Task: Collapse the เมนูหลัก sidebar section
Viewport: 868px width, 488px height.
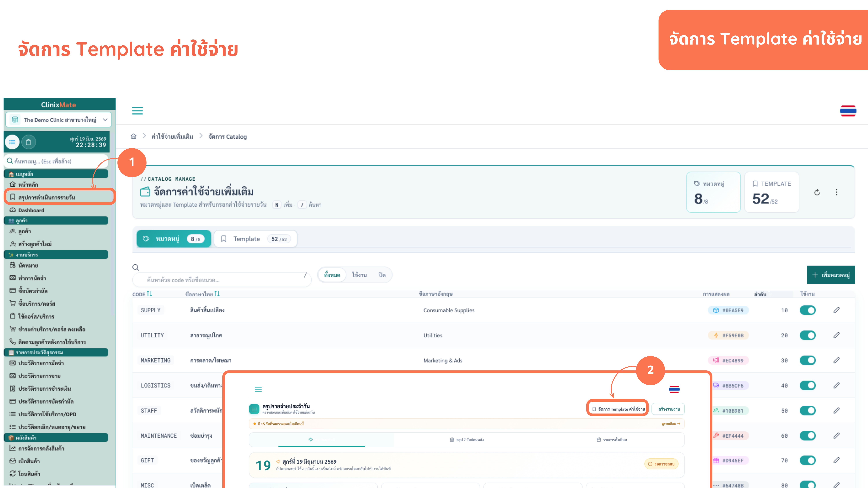Action: point(56,174)
